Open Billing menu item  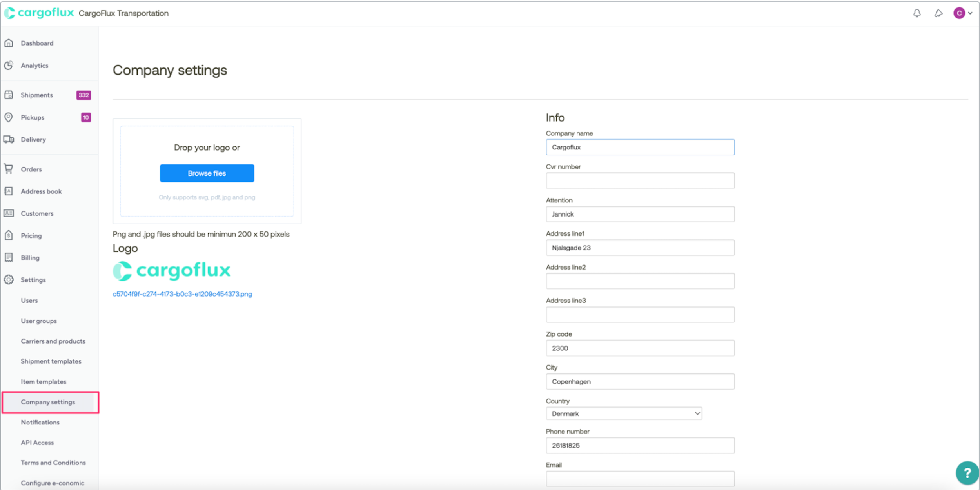point(30,258)
